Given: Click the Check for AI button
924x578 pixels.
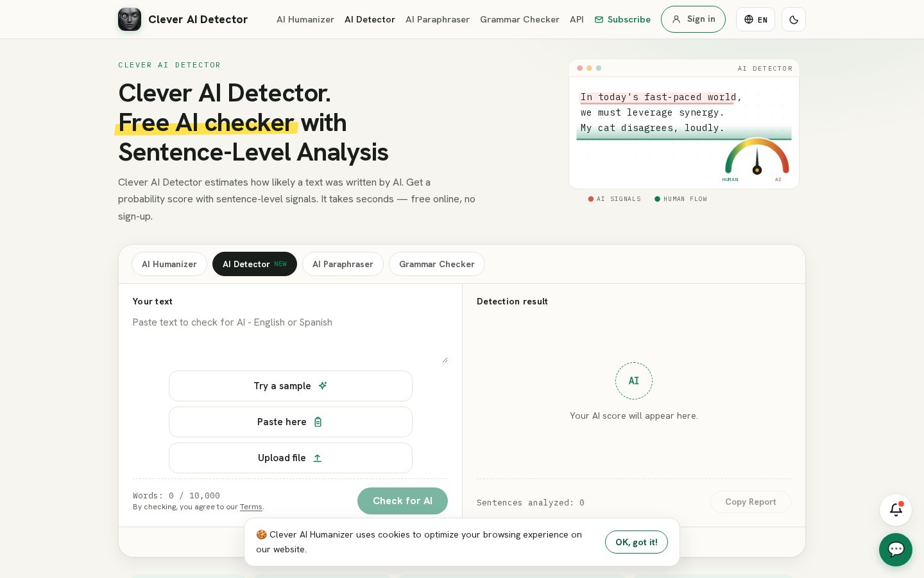Looking at the screenshot, I should point(402,501).
